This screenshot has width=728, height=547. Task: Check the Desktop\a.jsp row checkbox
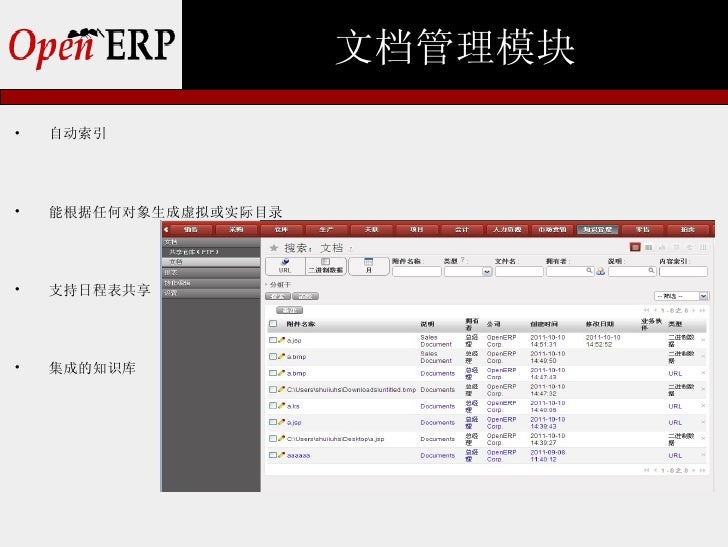273,438
